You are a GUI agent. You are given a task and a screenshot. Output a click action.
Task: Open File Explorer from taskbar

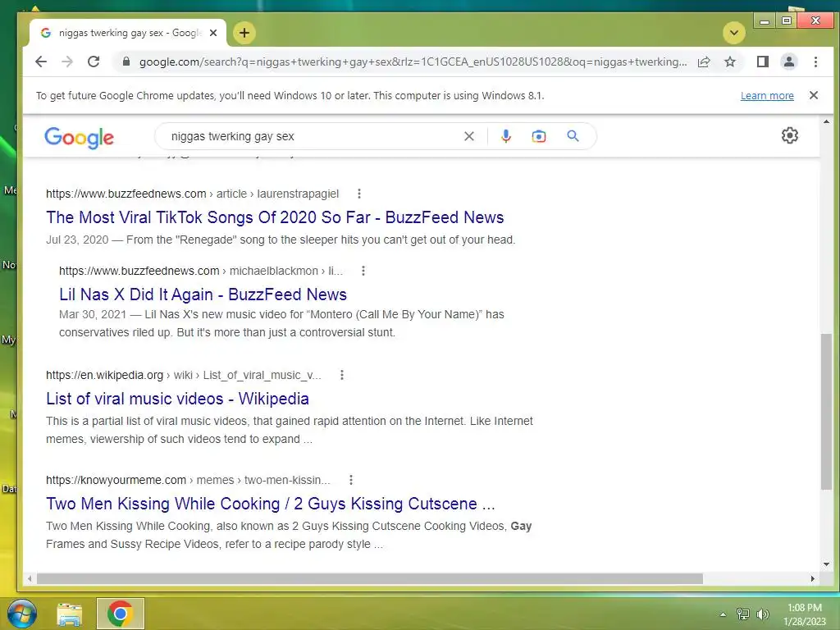[x=70, y=614]
